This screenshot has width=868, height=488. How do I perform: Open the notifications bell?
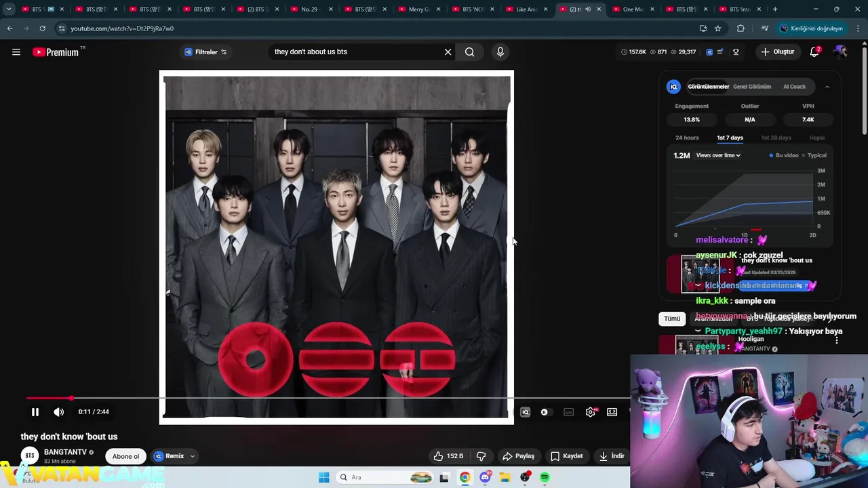point(814,52)
